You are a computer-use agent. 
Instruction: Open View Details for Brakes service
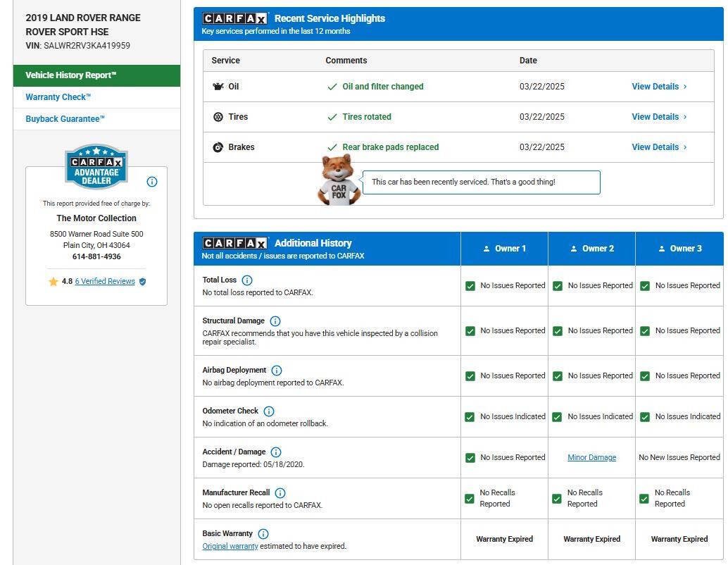click(655, 147)
